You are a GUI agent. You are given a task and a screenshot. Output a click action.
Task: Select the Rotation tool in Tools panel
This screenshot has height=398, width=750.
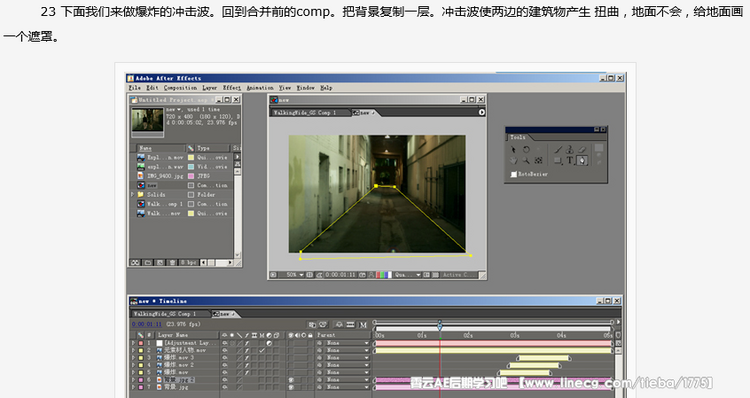pyautogui.click(x=526, y=150)
